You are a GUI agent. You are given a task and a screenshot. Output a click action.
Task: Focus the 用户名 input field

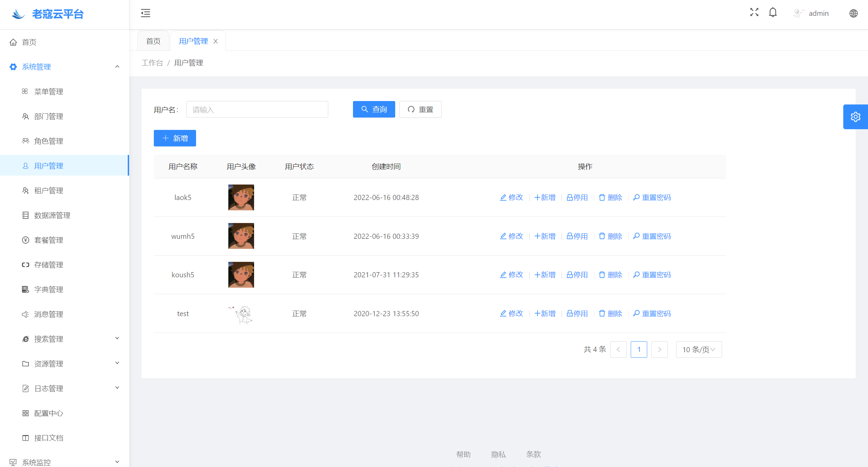coord(257,110)
